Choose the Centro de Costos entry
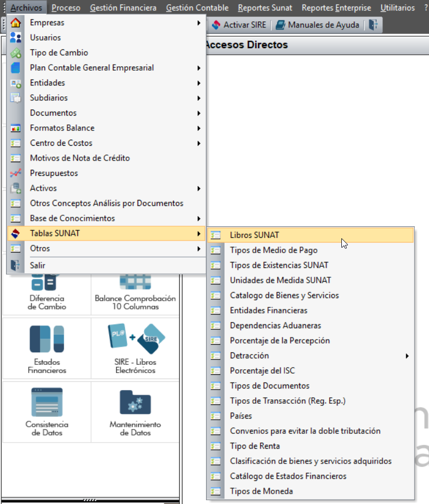 point(106,143)
